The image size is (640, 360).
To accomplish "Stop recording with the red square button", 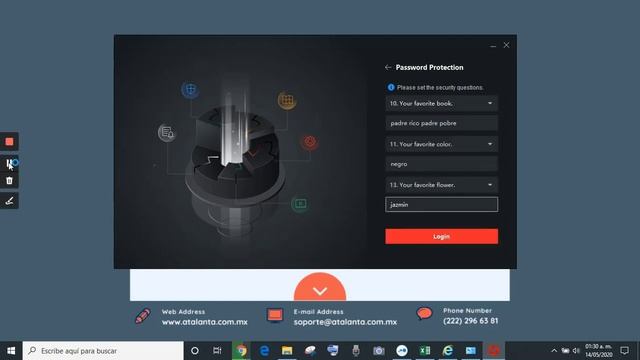I will point(9,142).
